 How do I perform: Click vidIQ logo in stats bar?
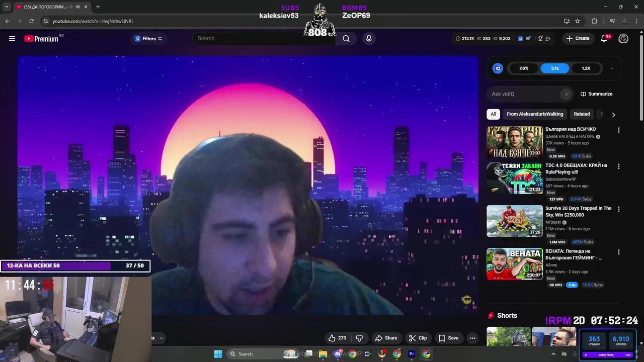tap(520, 38)
